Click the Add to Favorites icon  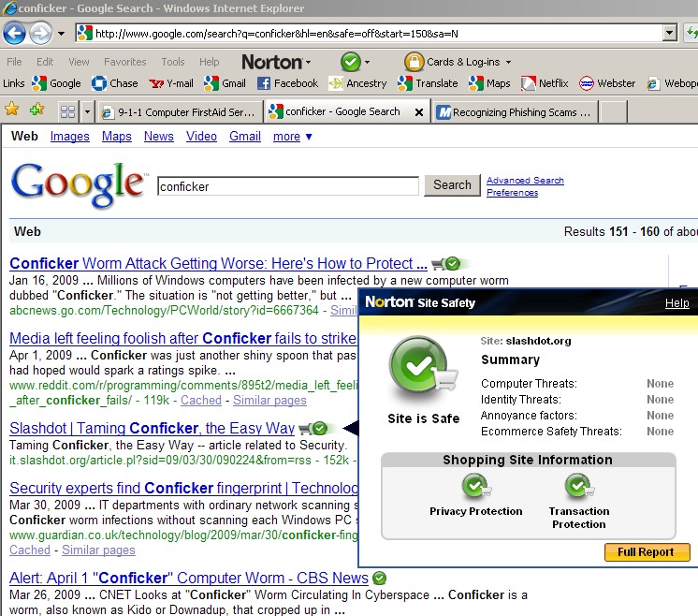coord(36,110)
